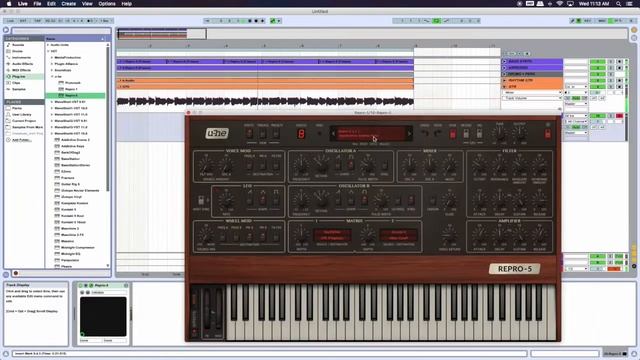Open User Library in Places

click(x=22, y=115)
